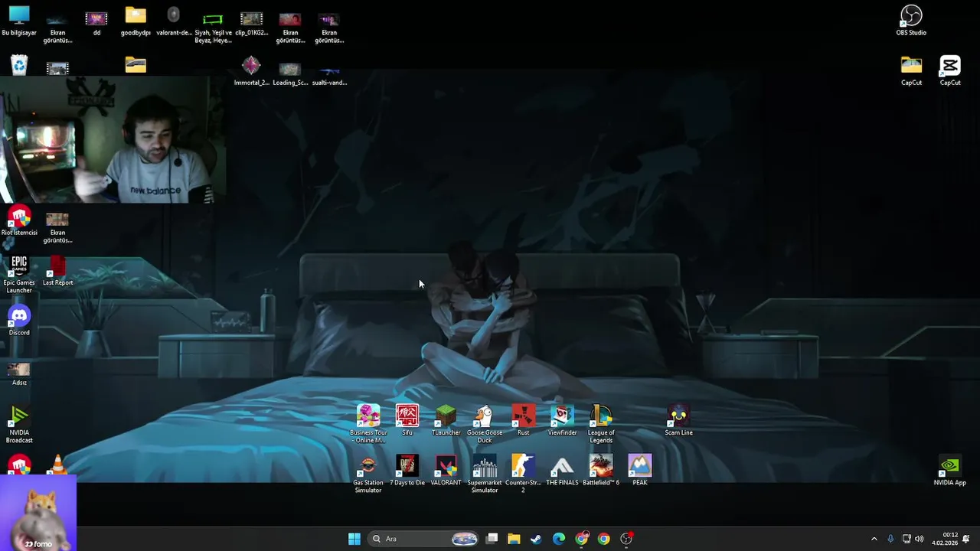Open Battlefield 6 shortcut
This screenshot has height=551, width=980.
(x=601, y=470)
